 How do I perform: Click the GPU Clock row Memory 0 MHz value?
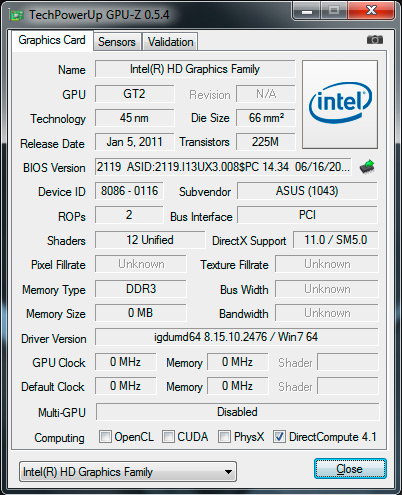point(238,362)
